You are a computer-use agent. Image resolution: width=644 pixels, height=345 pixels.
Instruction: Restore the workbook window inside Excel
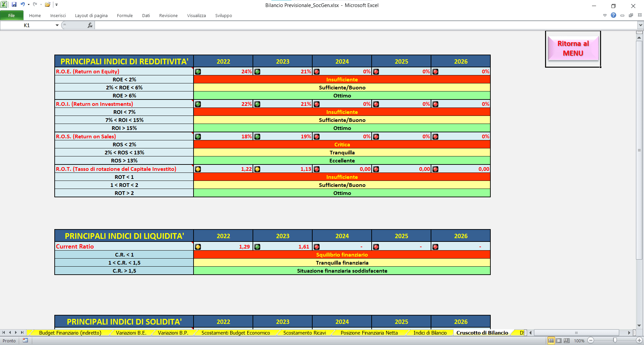click(x=631, y=15)
